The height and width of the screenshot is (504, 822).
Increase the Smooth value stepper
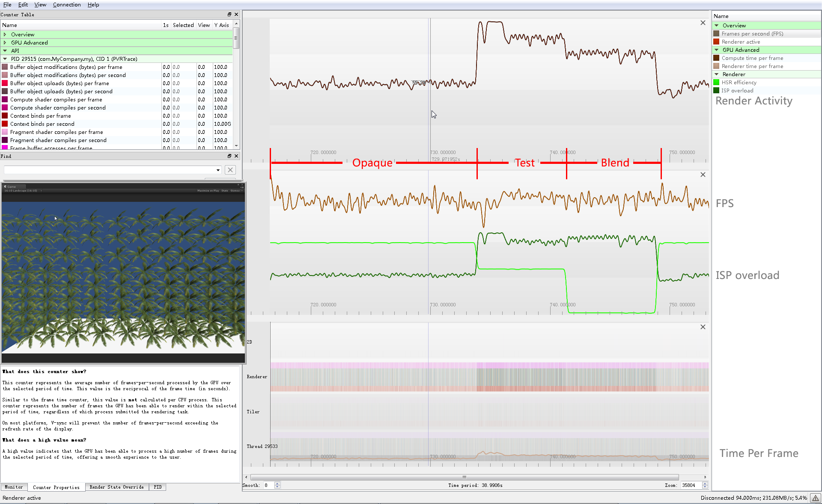click(x=277, y=483)
